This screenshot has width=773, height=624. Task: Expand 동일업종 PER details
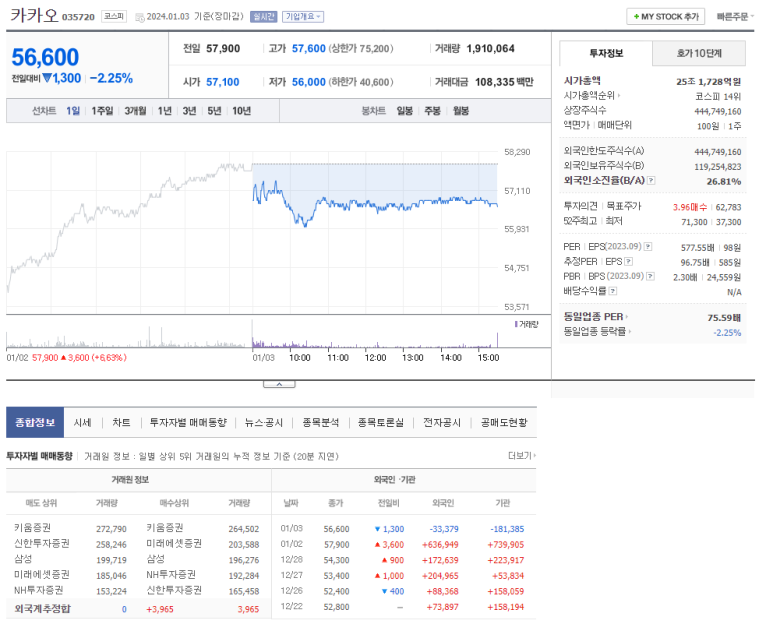tap(596, 316)
